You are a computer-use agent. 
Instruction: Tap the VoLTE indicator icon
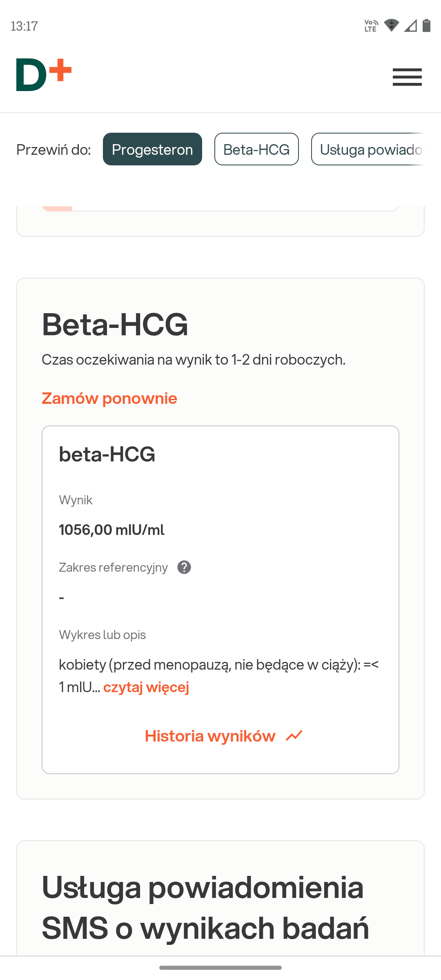371,26
